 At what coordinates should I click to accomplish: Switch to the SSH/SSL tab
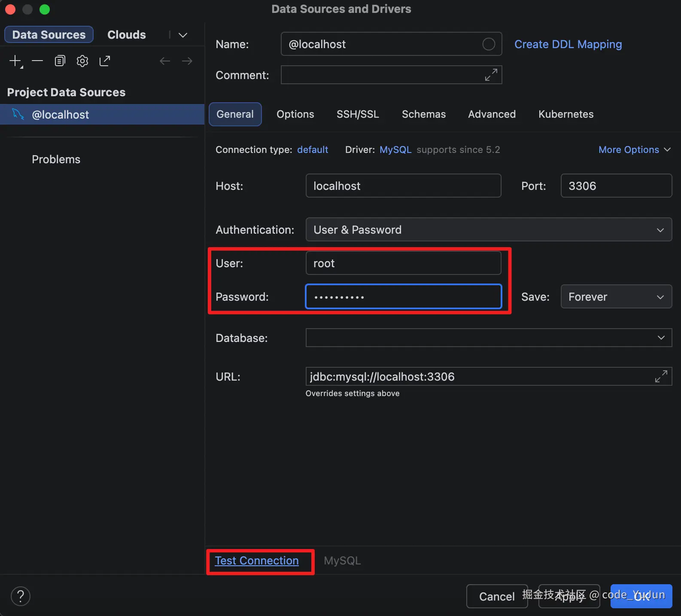tap(358, 114)
